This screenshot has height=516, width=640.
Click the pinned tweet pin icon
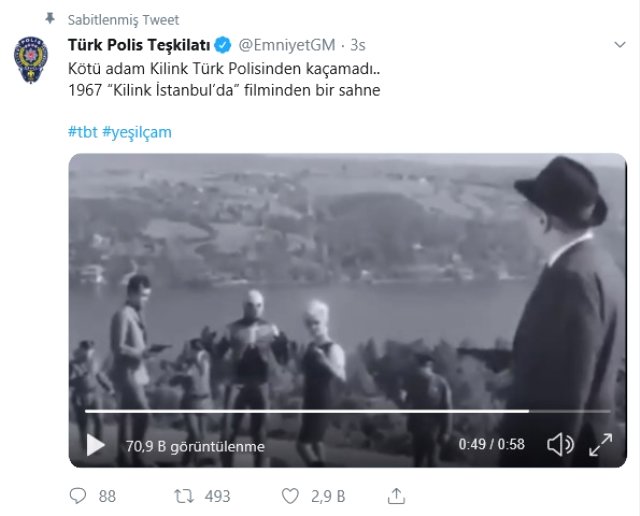[50, 19]
